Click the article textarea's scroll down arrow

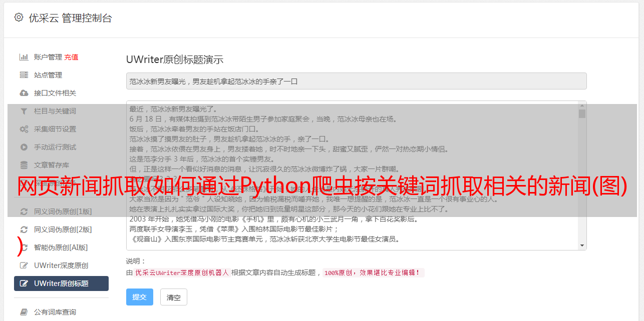tap(582, 245)
